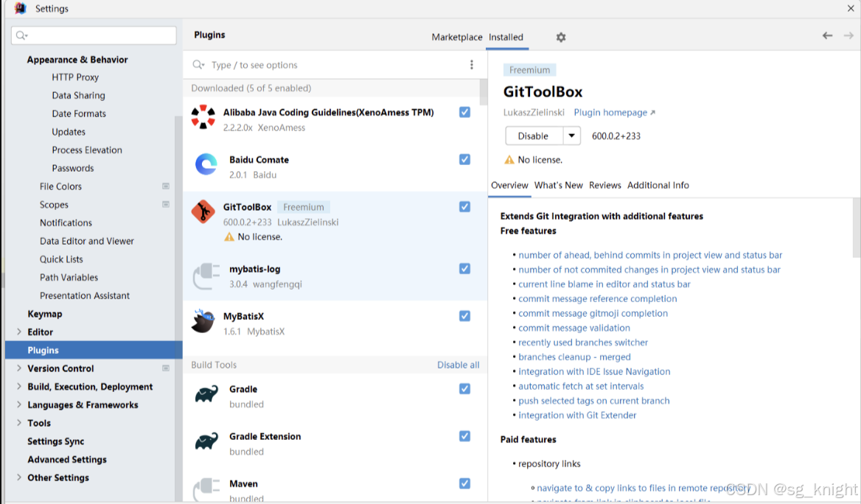Image resolution: width=861 pixels, height=504 pixels.
Task: Click Disable all for Build Tools
Action: coord(458,365)
